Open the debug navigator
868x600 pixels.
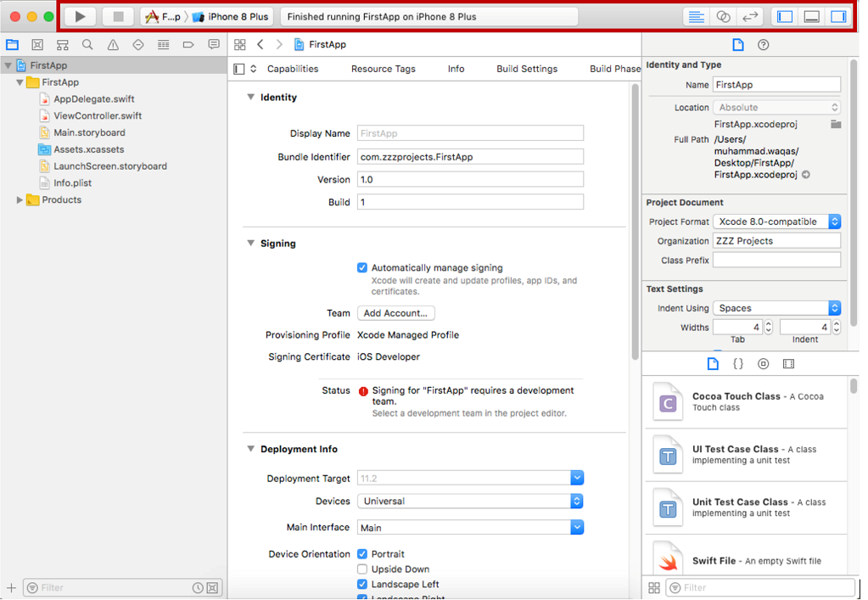tap(163, 45)
